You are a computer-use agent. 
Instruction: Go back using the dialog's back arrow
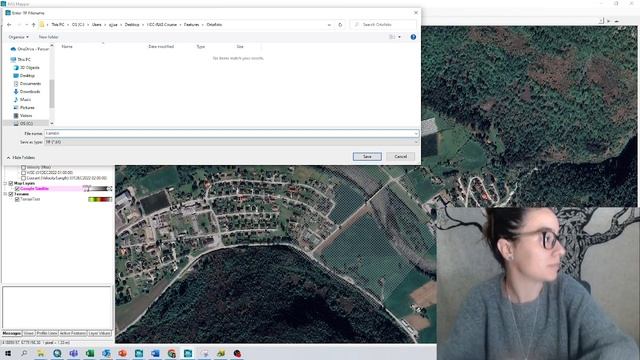click(9, 25)
